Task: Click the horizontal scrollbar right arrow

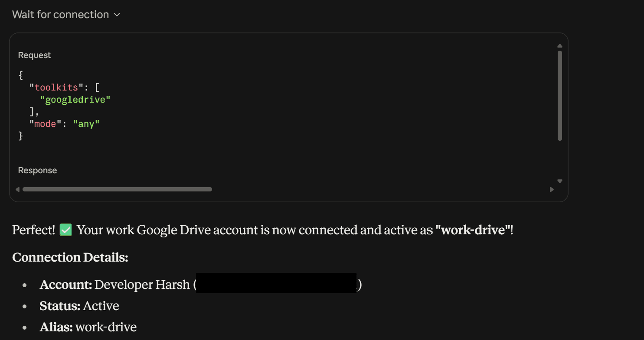Action: pos(552,189)
